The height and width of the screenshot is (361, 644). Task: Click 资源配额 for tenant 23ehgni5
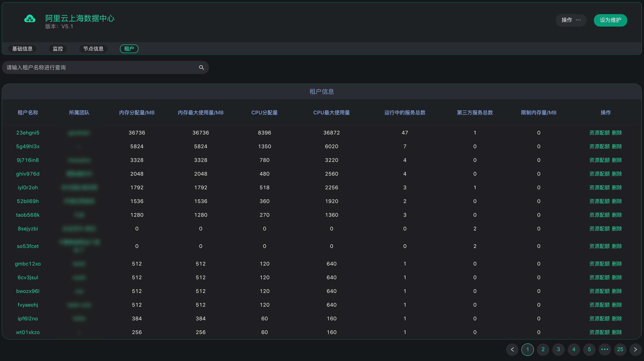point(599,133)
